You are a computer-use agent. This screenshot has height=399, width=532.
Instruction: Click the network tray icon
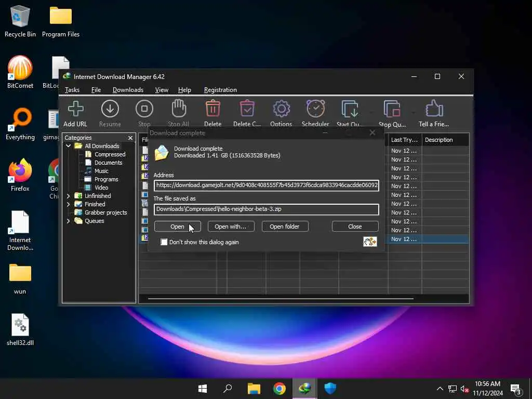[x=453, y=389]
